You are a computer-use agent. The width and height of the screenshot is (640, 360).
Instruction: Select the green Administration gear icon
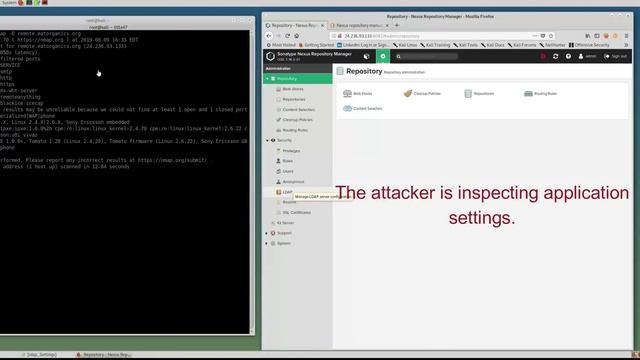click(383, 56)
